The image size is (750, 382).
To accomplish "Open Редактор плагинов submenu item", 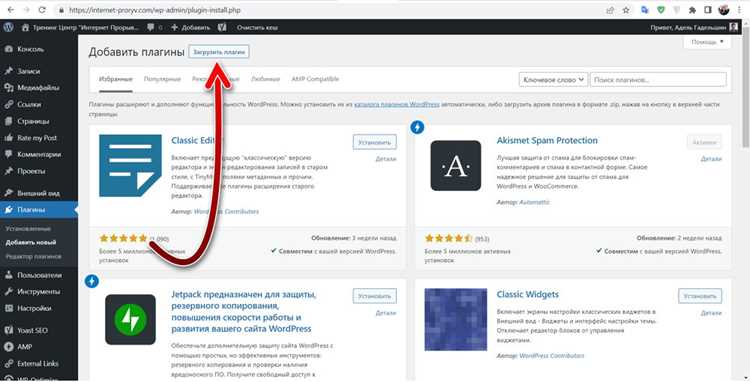I will point(33,256).
